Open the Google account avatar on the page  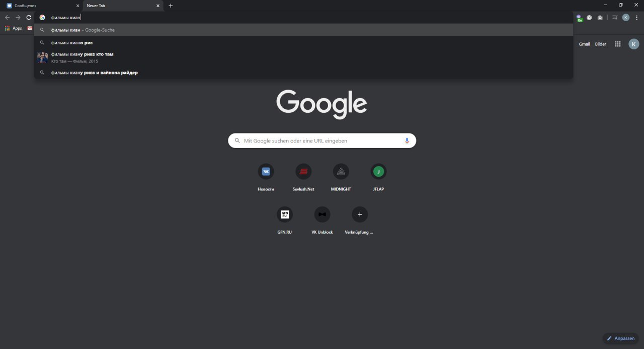634,44
